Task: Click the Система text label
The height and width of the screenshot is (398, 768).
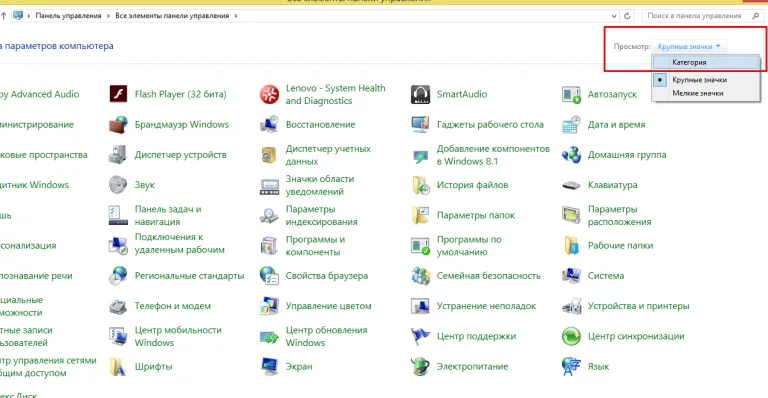Action: (x=606, y=276)
